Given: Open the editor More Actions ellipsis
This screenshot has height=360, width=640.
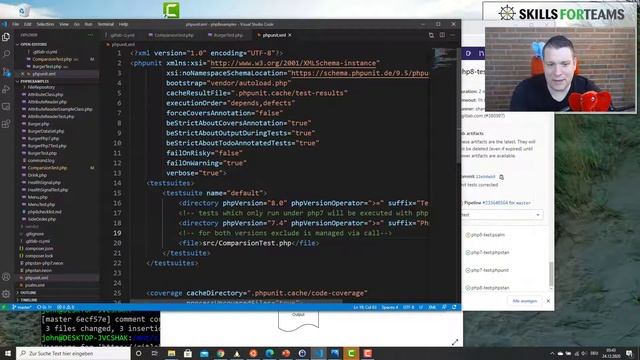Looking at the screenshot, I should (452, 35).
